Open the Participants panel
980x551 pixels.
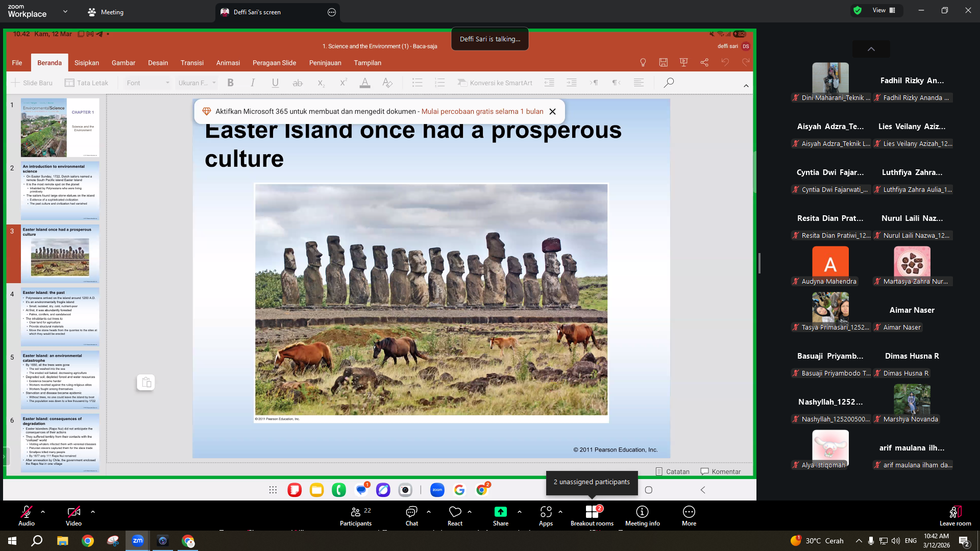pyautogui.click(x=356, y=516)
